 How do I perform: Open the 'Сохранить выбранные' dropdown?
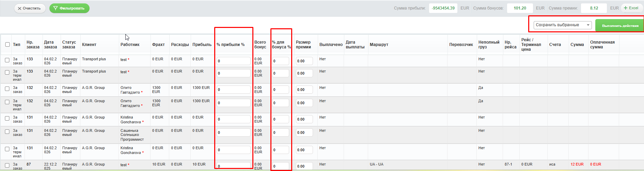coord(562,25)
